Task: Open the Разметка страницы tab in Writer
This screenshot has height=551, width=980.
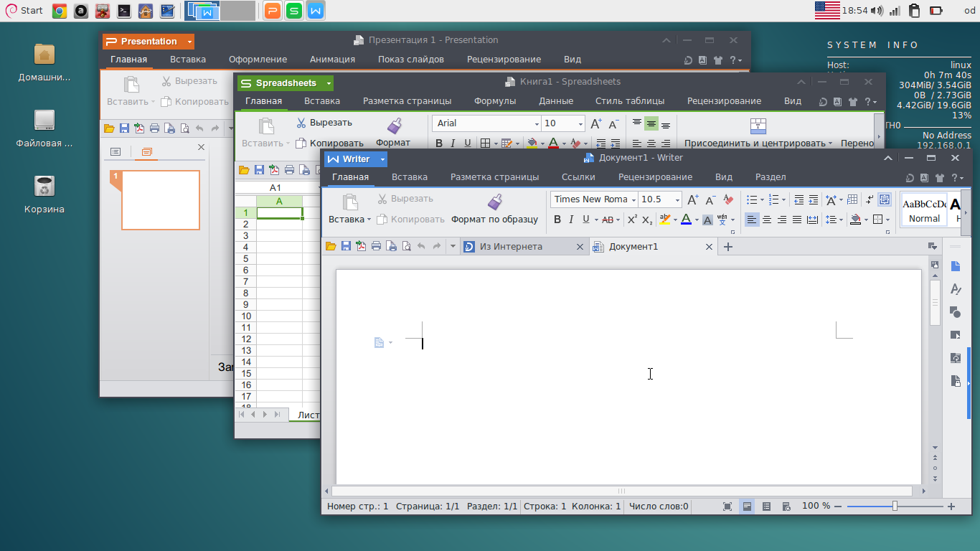Action: 494,176
